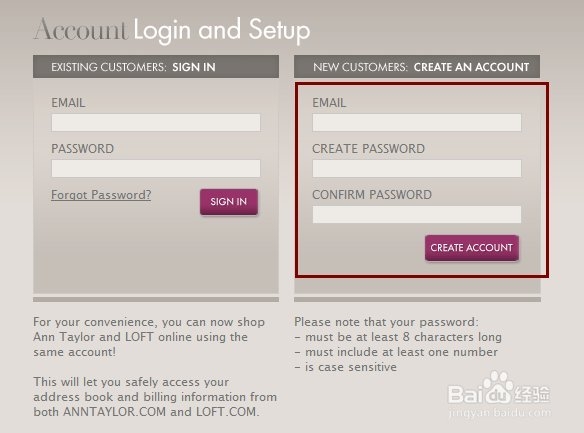Open the Forgot Password? link

(101, 195)
